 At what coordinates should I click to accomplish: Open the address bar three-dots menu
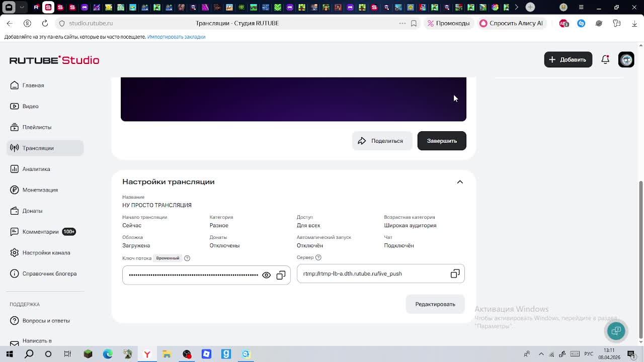(x=402, y=23)
